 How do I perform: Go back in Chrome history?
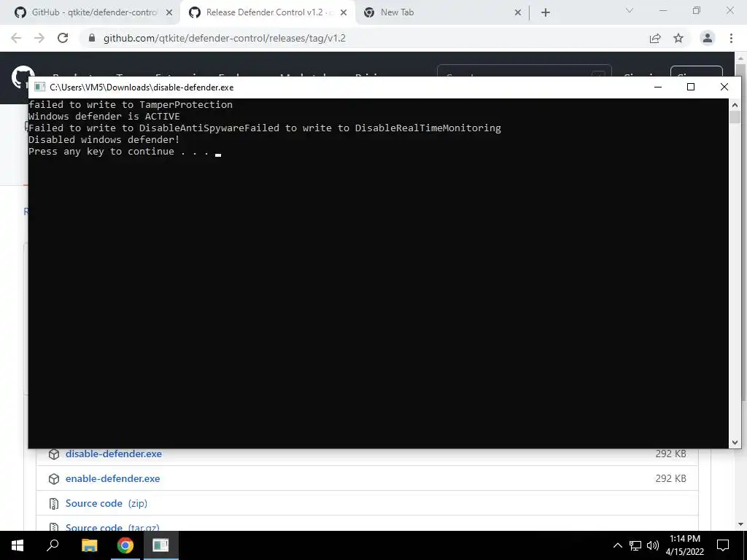(16, 38)
